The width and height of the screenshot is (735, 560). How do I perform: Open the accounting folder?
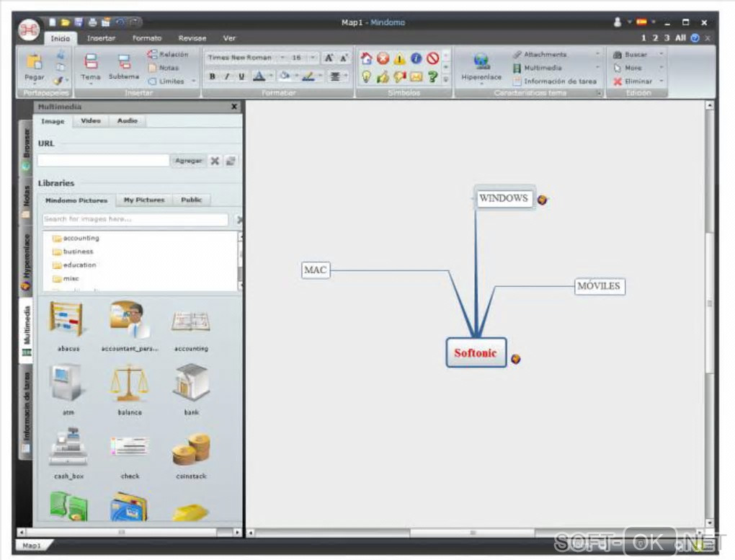[76, 239]
